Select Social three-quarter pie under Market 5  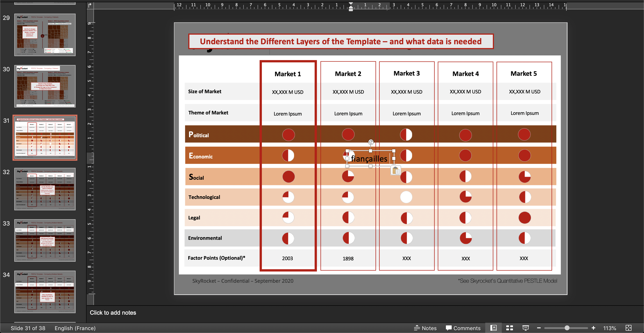coord(525,177)
